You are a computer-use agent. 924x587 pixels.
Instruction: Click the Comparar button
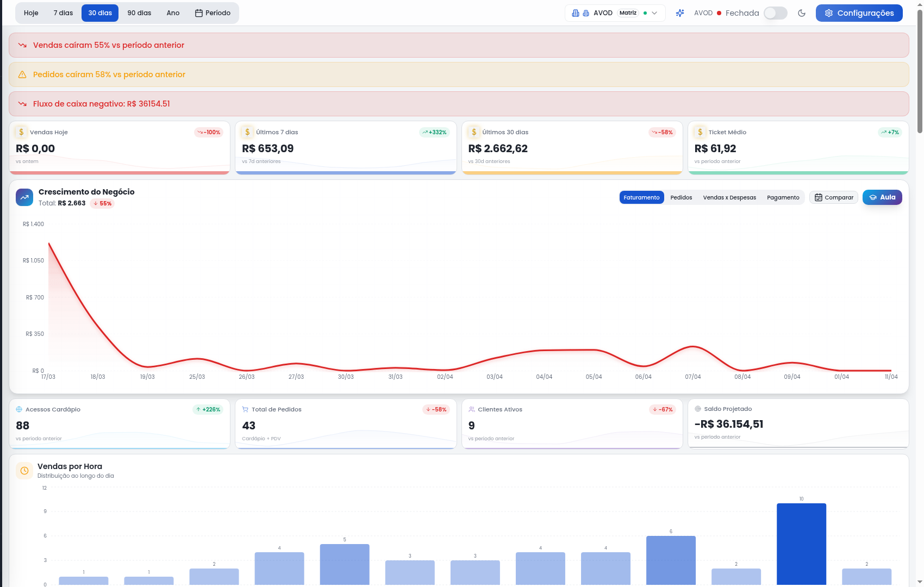(834, 197)
